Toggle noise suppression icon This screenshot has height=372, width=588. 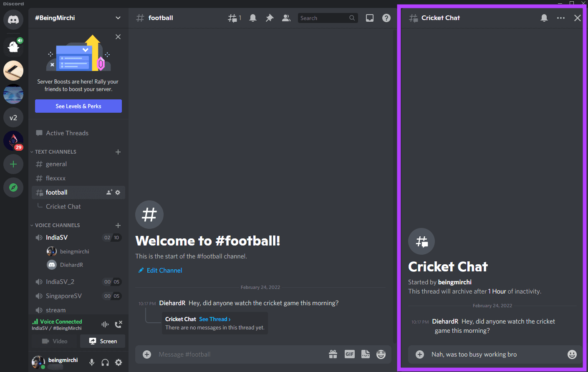click(x=105, y=324)
